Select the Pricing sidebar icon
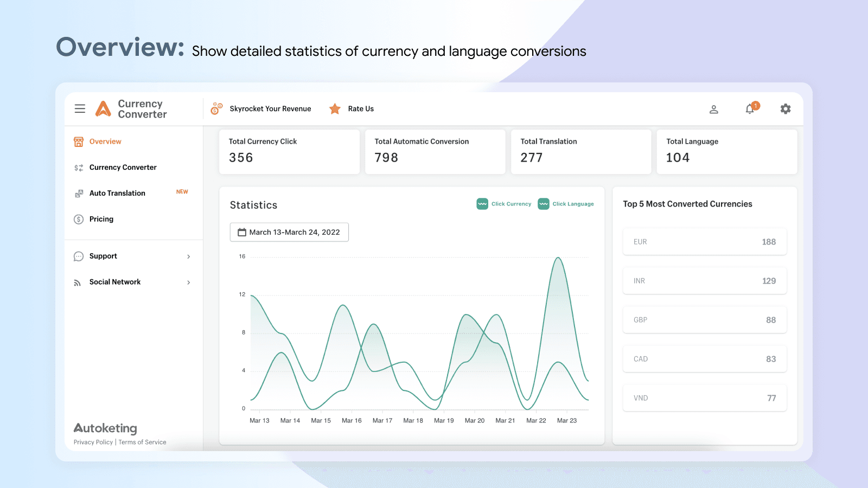 (78, 219)
